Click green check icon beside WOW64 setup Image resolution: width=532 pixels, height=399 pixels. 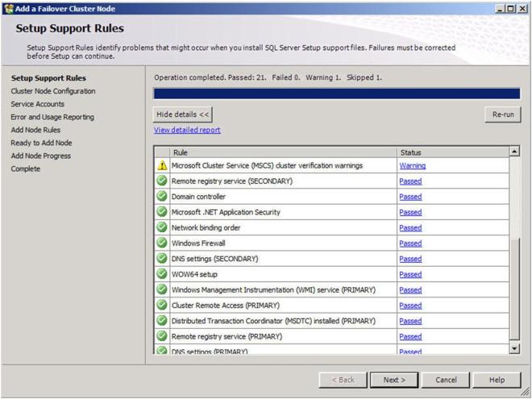coord(161,274)
